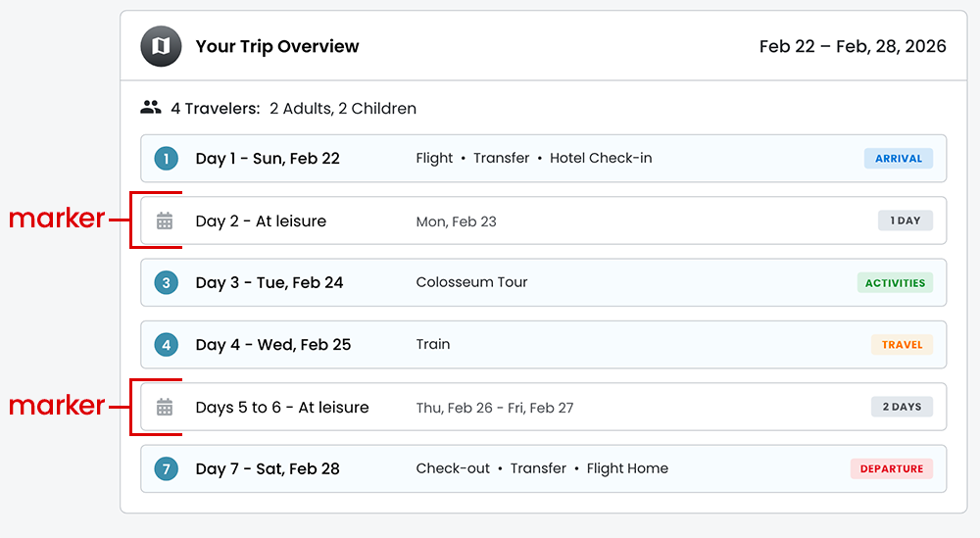Click the map icon beside Trip Overview
This screenshot has width=980, height=538.
162,47
